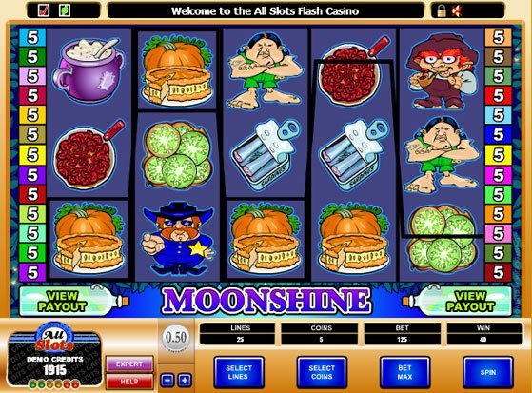
Task: Click the Select Coins button
Action: (x=322, y=372)
